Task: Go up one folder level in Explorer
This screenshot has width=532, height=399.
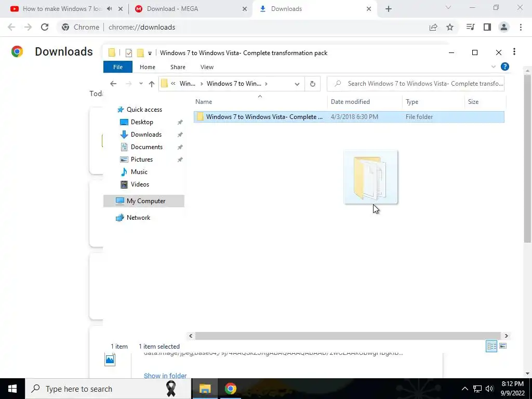Action: pyautogui.click(x=151, y=84)
